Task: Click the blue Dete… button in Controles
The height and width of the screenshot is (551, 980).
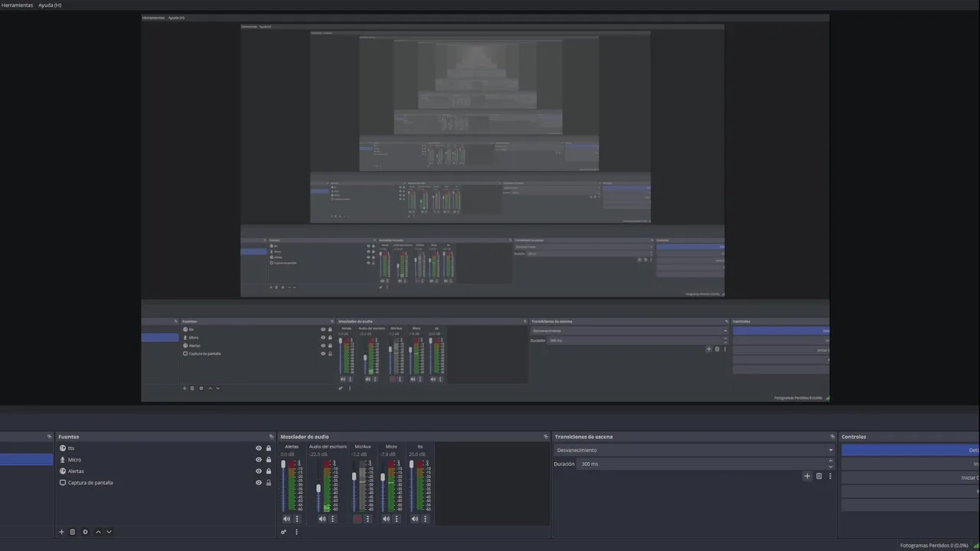Action: [x=910, y=450]
